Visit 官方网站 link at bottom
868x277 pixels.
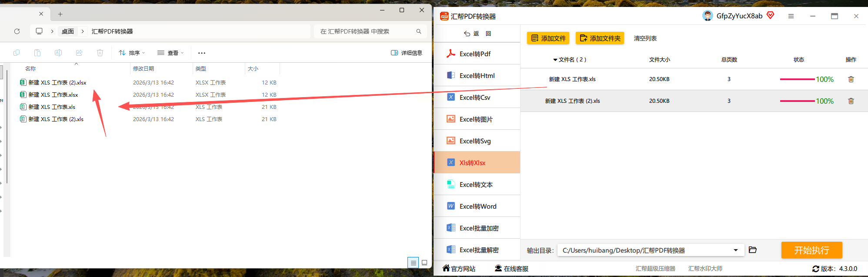pyautogui.click(x=459, y=269)
